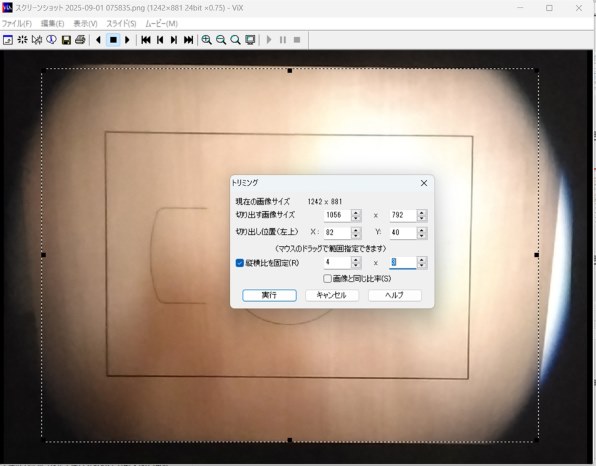
Task: Click the zoom out magnifier icon
Action: click(221, 40)
